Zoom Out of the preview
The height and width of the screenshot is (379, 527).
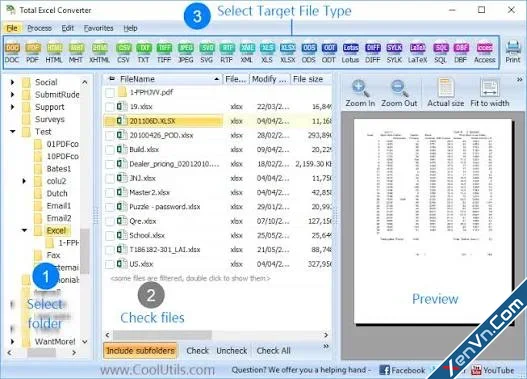click(399, 93)
